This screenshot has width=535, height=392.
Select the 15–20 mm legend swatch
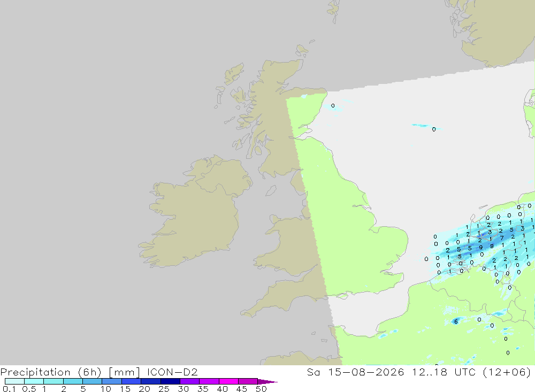click(131, 381)
